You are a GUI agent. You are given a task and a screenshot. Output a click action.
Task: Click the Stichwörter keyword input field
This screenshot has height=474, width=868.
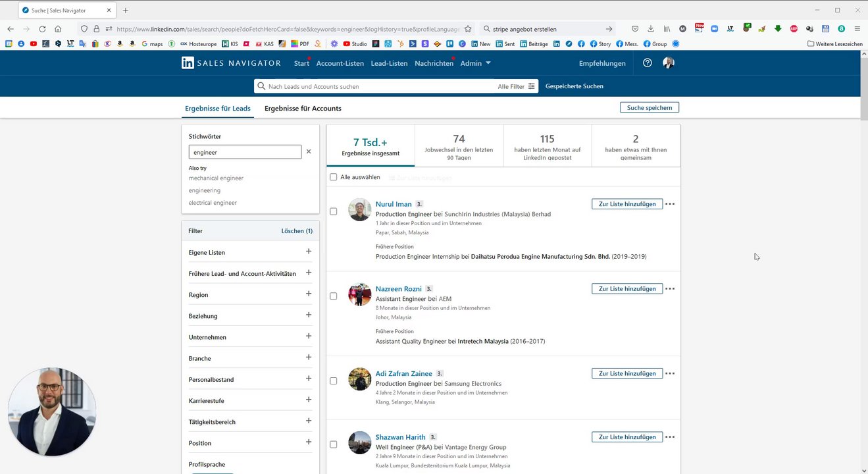(245, 152)
